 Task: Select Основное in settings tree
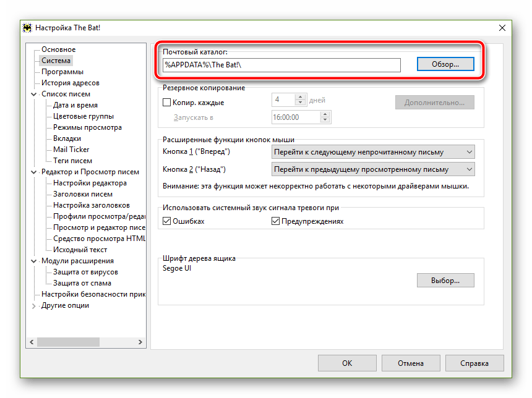point(58,49)
